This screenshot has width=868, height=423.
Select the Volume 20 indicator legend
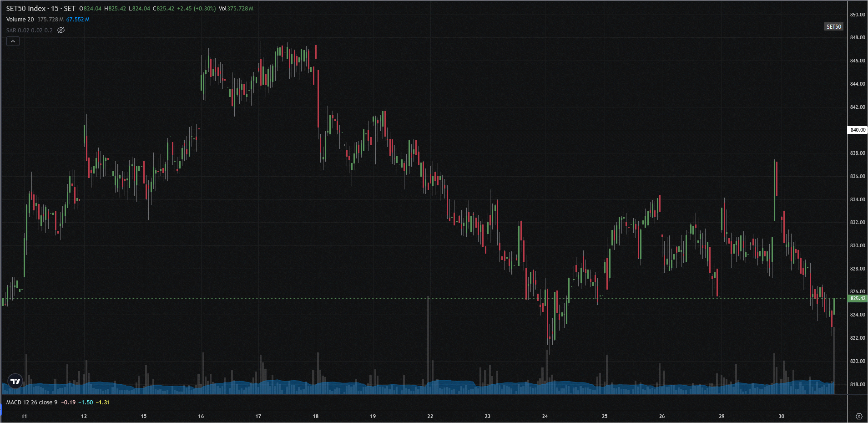click(x=20, y=20)
